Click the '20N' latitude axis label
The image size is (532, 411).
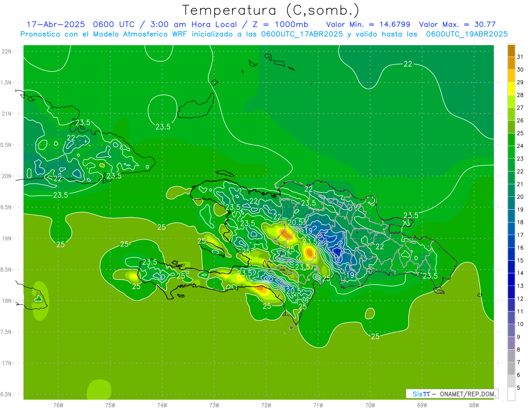[7, 176]
